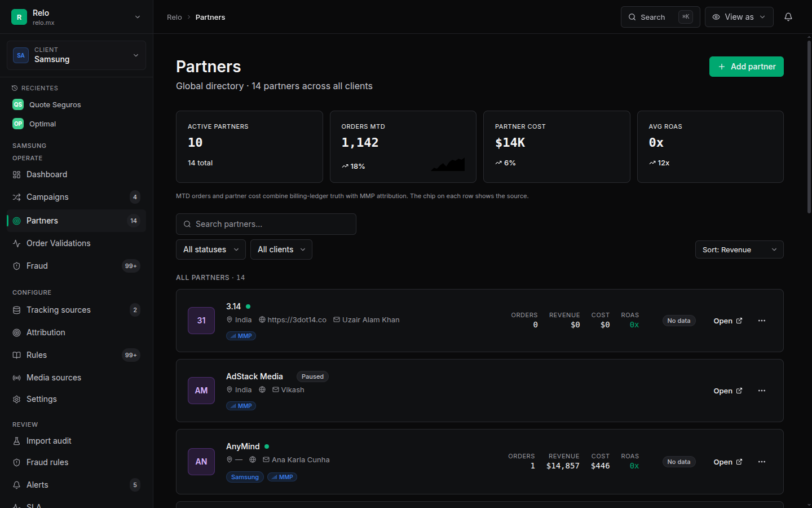Open the All statuses filter
Screen dimensions: 812x508
click(211, 249)
